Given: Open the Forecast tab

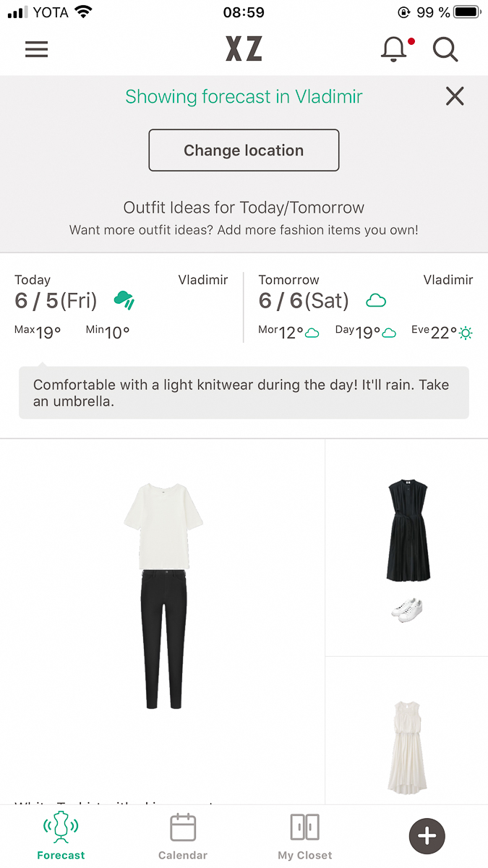Looking at the screenshot, I should pyautogui.click(x=61, y=836).
